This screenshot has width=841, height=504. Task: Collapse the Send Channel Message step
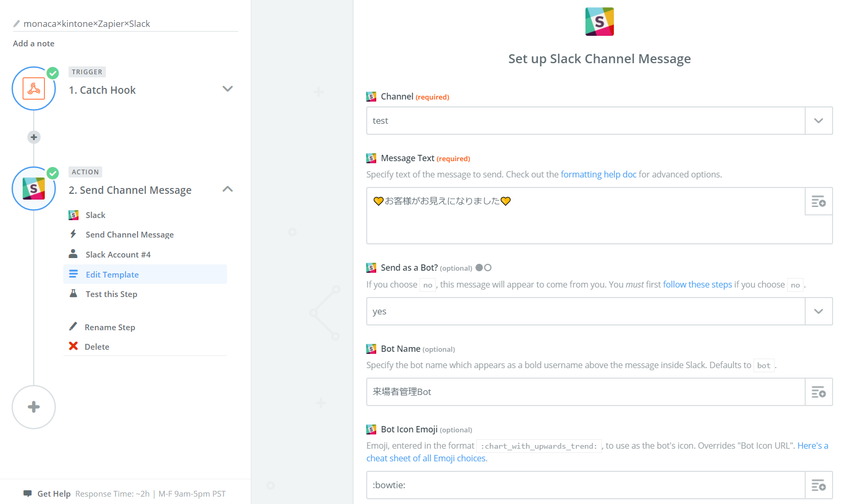[x=228, y=189]
